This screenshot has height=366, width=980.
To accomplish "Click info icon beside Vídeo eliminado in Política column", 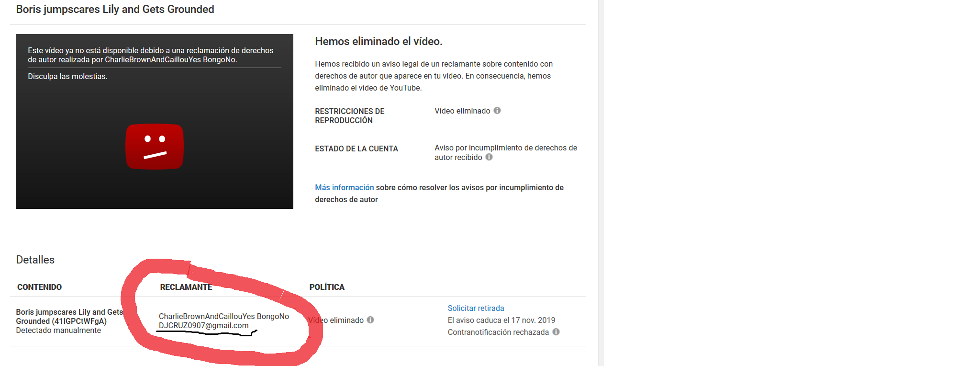I will (370, 320).
